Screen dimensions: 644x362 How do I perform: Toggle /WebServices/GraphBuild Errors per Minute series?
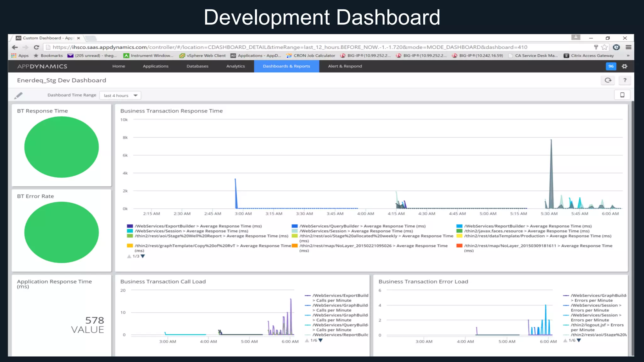click(x=595, y=298)
